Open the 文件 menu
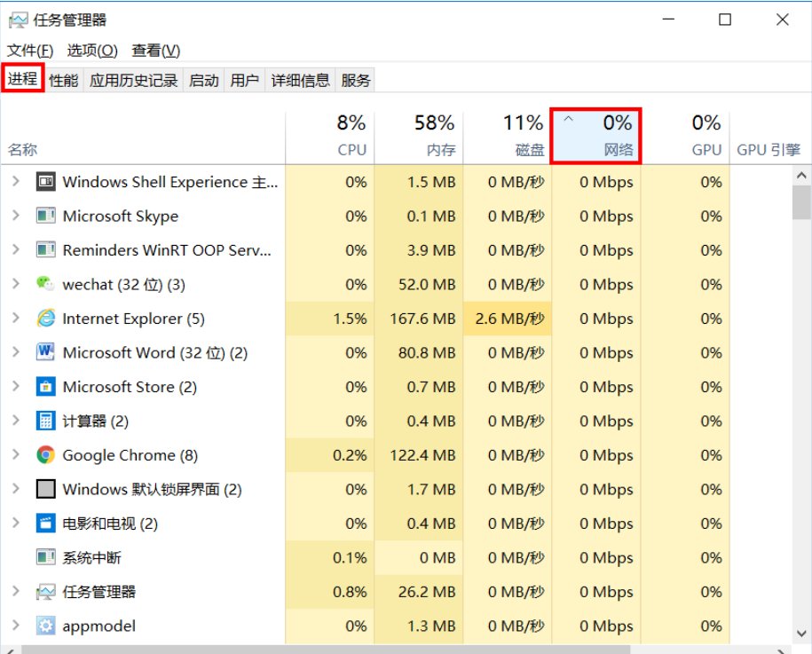 (28, 50)
